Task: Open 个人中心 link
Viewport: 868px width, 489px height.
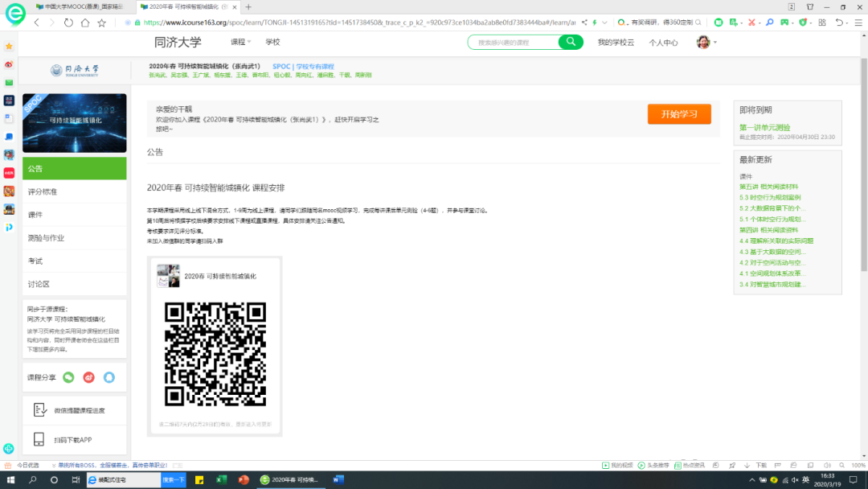Action: pyautogui.click(x=663, y=43)
